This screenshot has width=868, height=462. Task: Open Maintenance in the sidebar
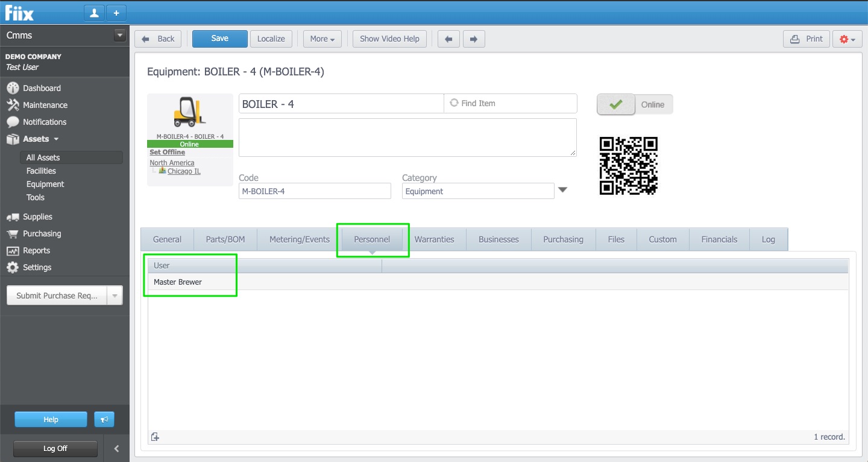pos(45,105)
